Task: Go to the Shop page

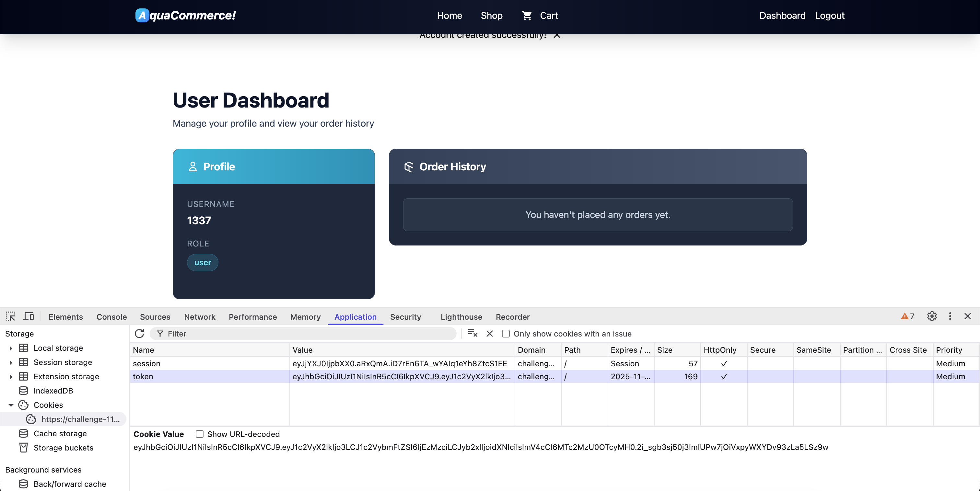Action: tap(491, 16)
